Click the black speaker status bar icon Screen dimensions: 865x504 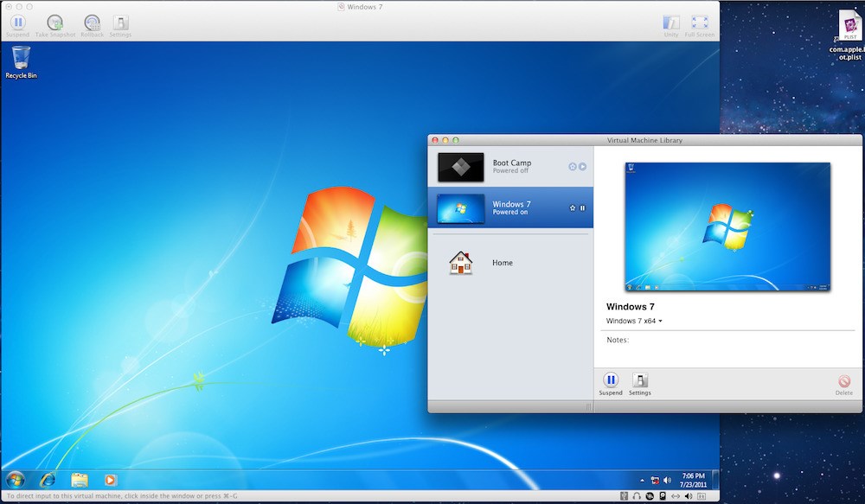[688, 496]
